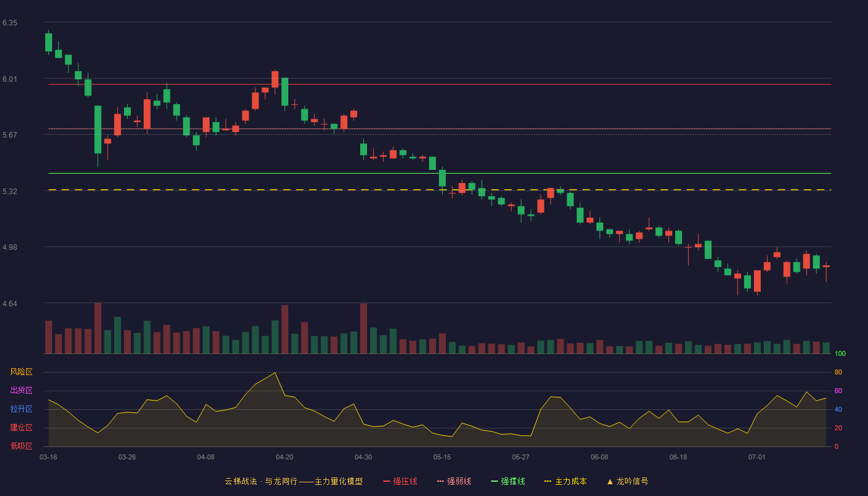Viewport: 868px width, 496px height.
Task: Click the red 20 indicator scale value
Action: (838, 428)
